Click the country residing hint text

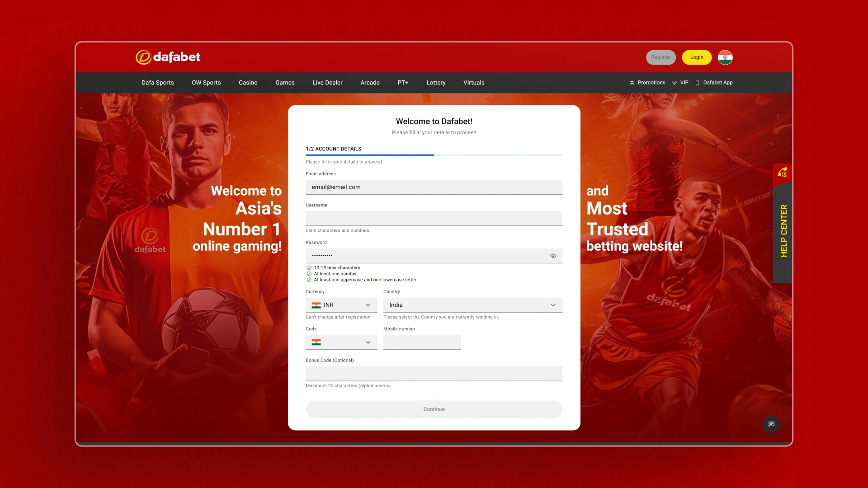[x=441, y=317]
